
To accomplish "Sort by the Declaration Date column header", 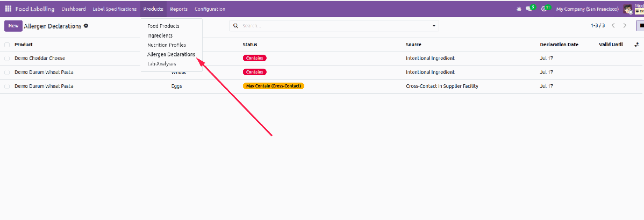I will (x=559, y=45).
